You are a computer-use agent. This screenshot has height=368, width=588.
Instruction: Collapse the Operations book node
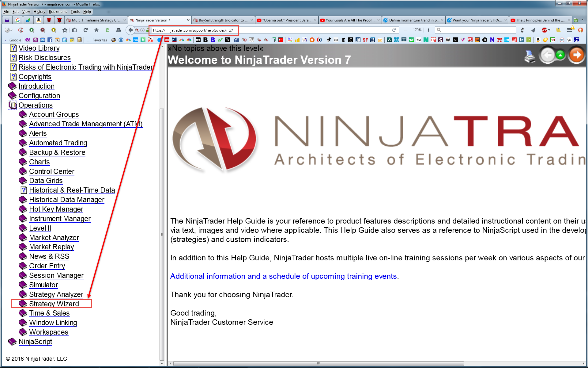point(12,105)
